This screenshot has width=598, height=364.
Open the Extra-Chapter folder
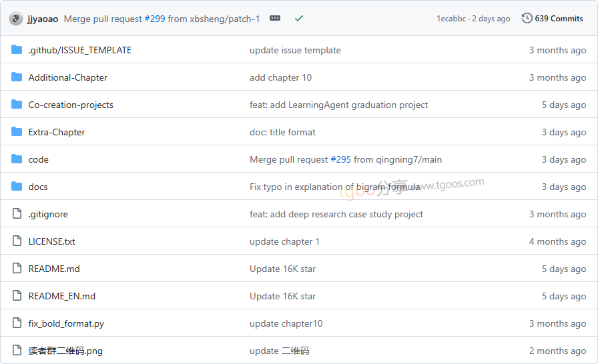point(57,132)
